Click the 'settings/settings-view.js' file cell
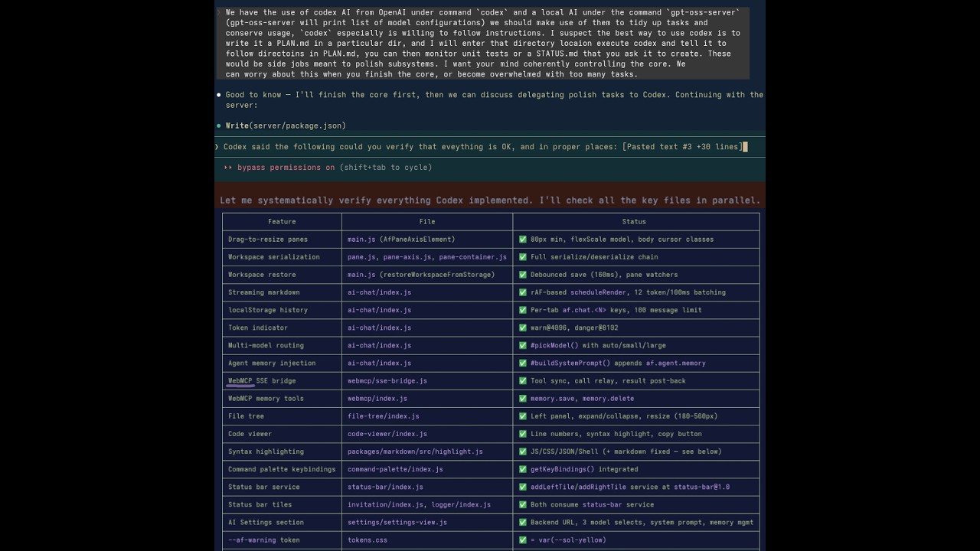The width and height of the screenshot is (980, 551). tap(427, 522)
